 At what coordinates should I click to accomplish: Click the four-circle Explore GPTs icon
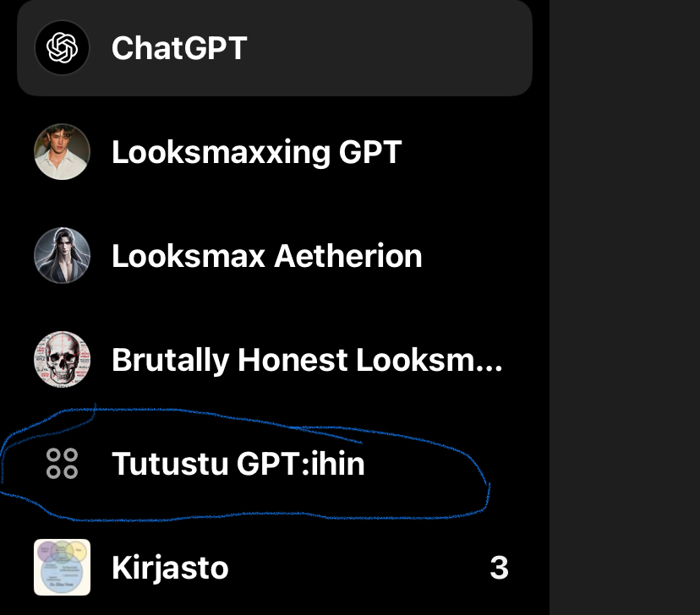click(x=62, y=464)
